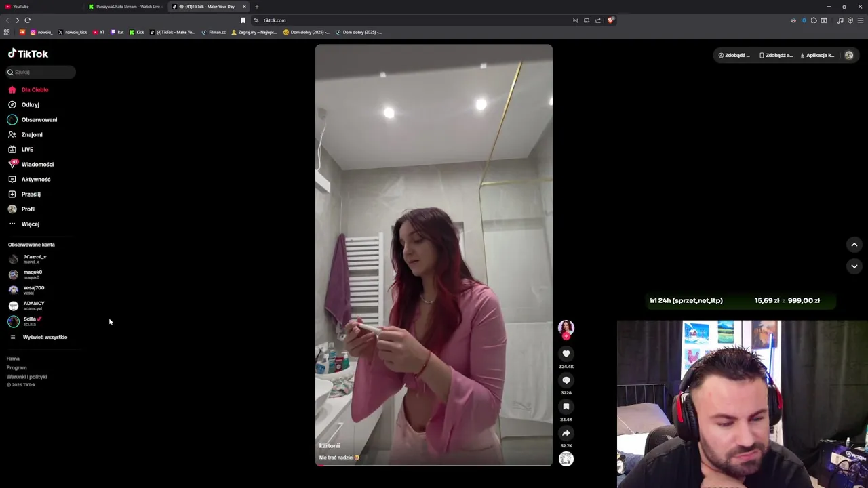The width and height of the screenshot is (868, 488).
Task: Open the video creator's avatar
Action: (x=566, y=328)
